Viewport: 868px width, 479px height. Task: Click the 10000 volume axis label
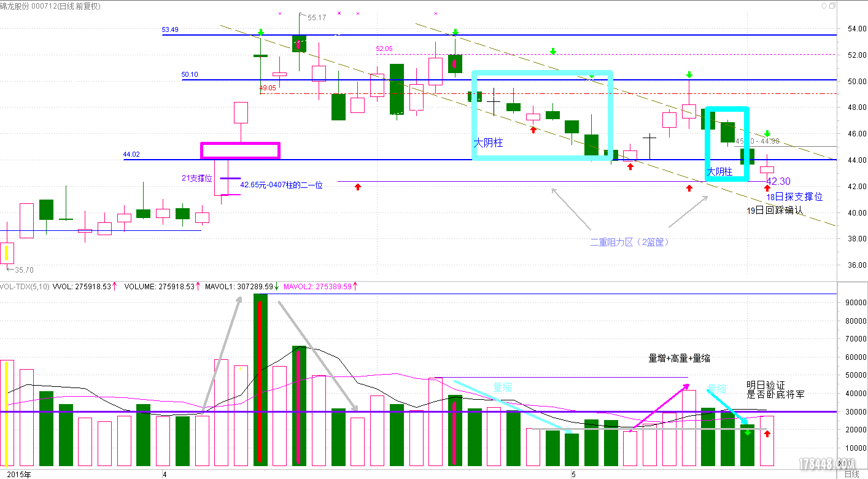(x=855, y=448)
